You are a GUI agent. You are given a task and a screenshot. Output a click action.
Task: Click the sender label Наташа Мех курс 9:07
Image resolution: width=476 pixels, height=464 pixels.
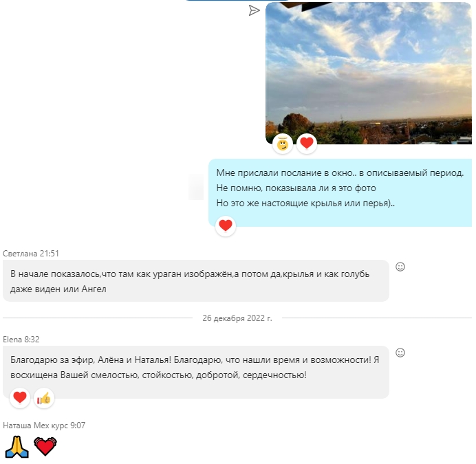tap(44, 426)
